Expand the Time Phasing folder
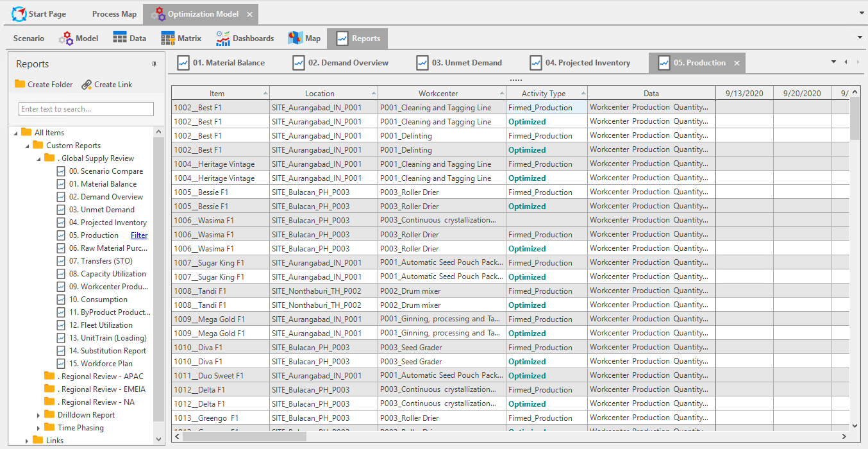Viewport: 868px width, 449px height. (x=39, y=428)
